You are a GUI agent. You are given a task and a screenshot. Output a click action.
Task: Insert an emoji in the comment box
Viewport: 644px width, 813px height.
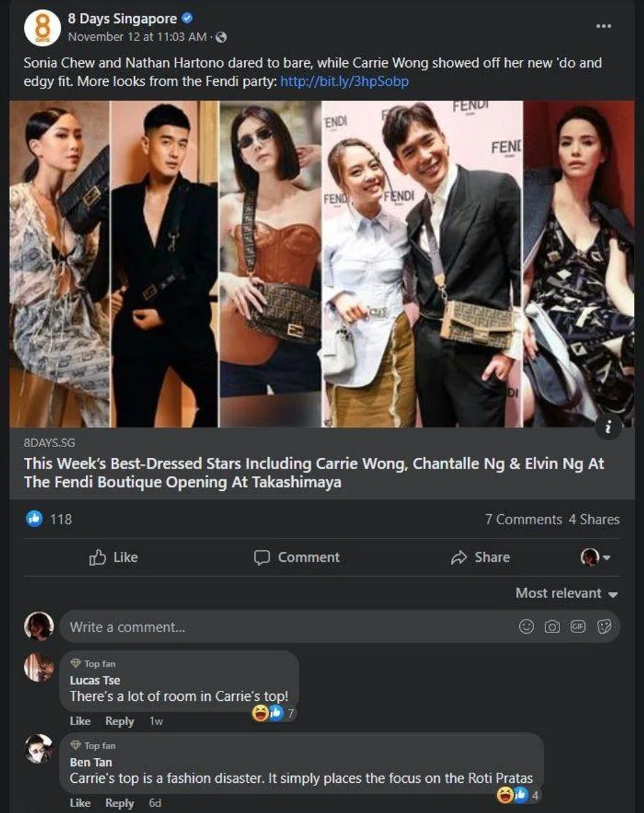[527, 626]
